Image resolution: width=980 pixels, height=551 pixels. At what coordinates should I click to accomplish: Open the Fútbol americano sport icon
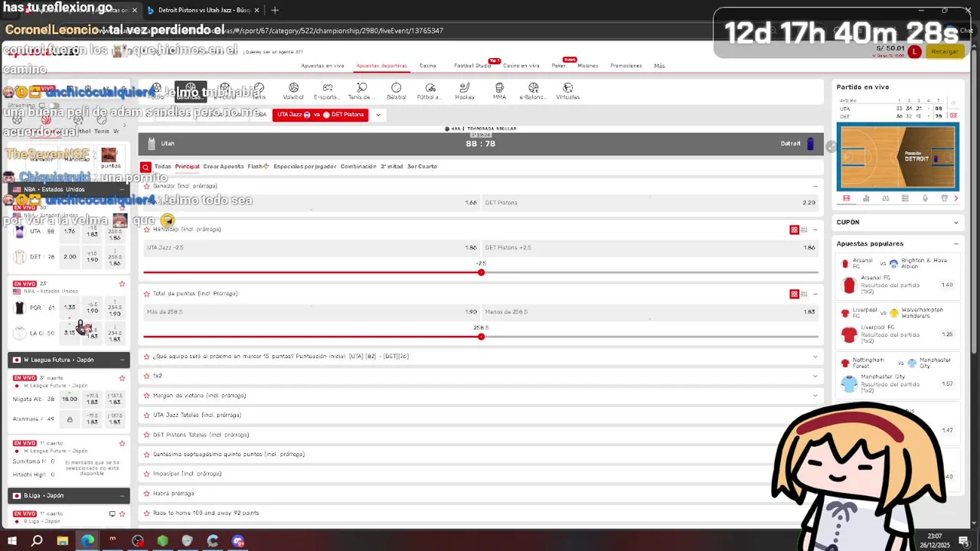(x=430, y=91)
